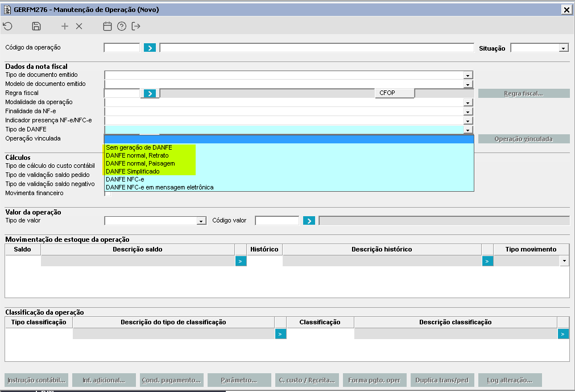Click lookup arrow beside Regra fiscal field

[x=150, y=93]
